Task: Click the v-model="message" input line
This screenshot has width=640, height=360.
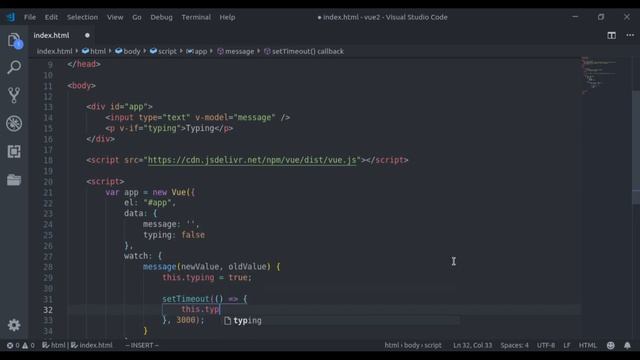Action: coord(198,118)
